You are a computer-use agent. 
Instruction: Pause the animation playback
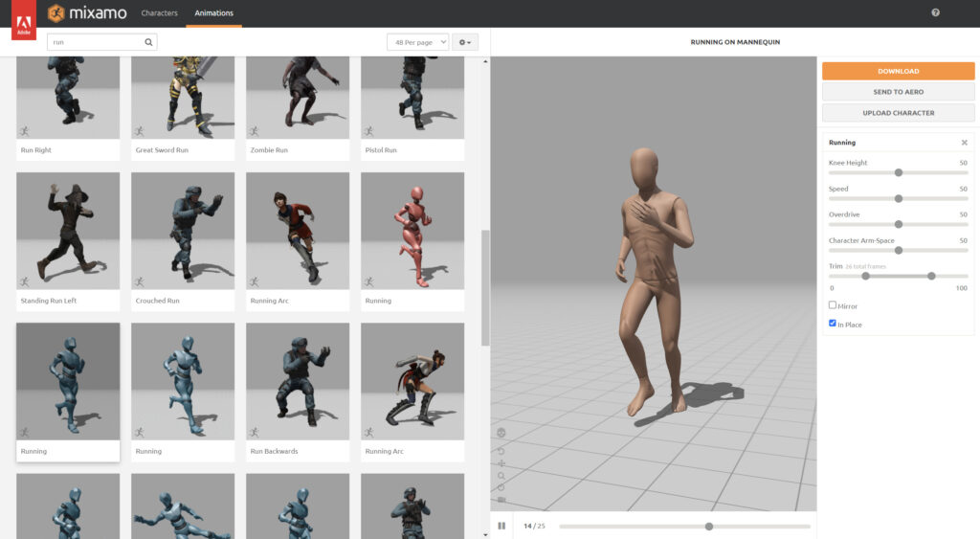tap(501, 526)
